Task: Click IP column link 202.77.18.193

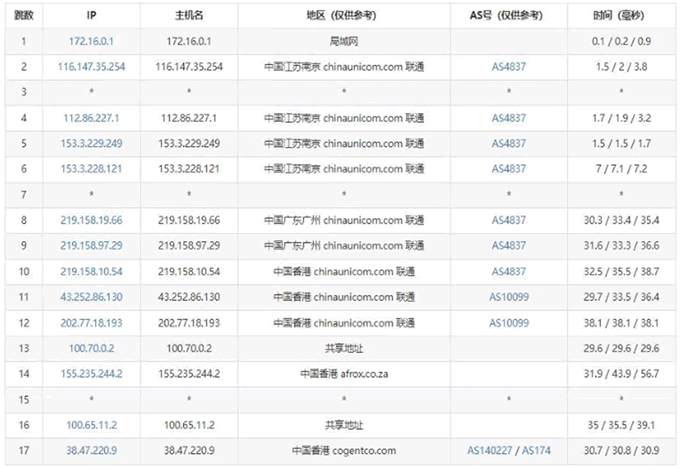Action: coord(91,322)
